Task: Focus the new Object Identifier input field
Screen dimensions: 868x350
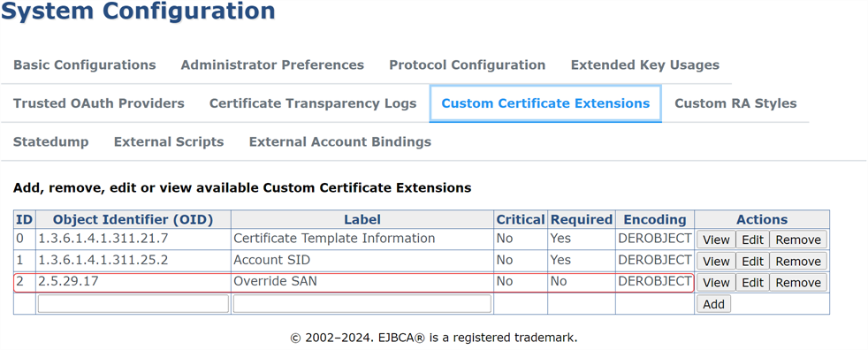Action: click(133, 303)
